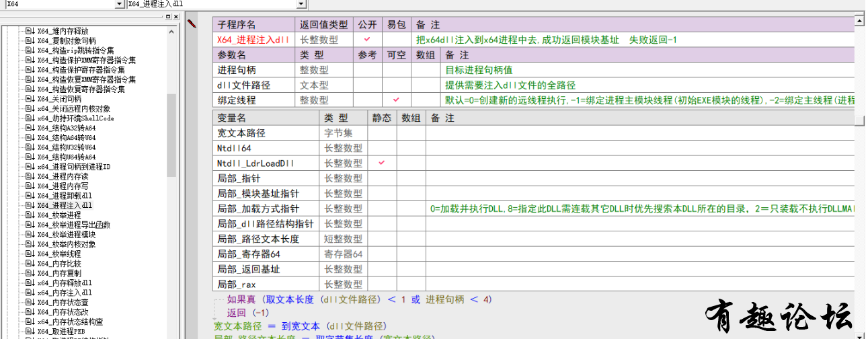Select X64_内存复制 in the tree
Viewport: 868px width, 339px height.
click(58, 273)
